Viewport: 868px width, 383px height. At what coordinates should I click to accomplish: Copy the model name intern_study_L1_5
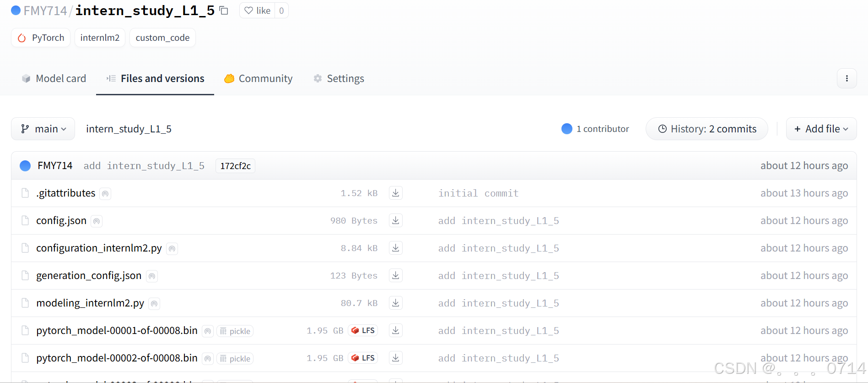[x=224, y=11]
